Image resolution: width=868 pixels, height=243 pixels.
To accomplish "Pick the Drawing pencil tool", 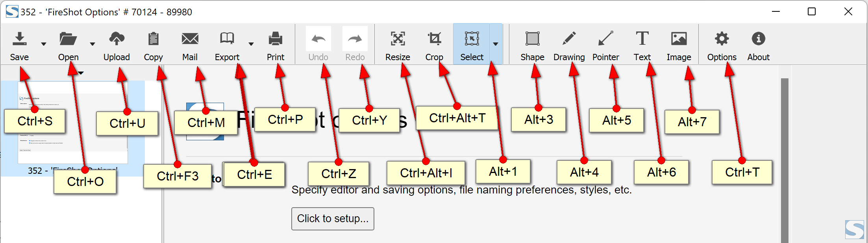I will [569, 39].
